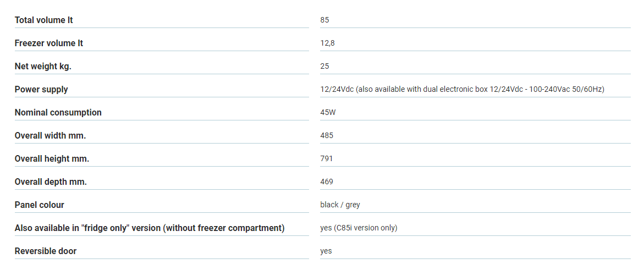Click the "Overall height mm." label

[52, 159]
